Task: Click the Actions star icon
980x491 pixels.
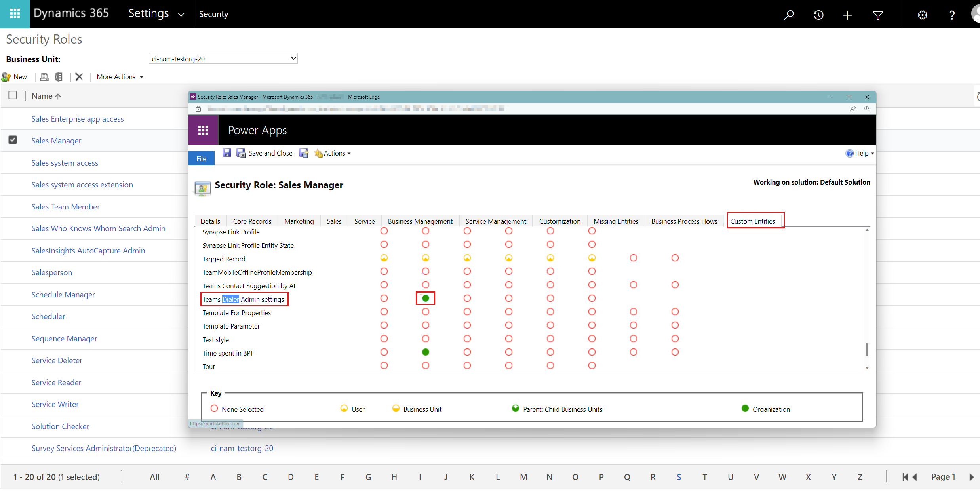Action: pyautogui.click(x=318, y=153)
